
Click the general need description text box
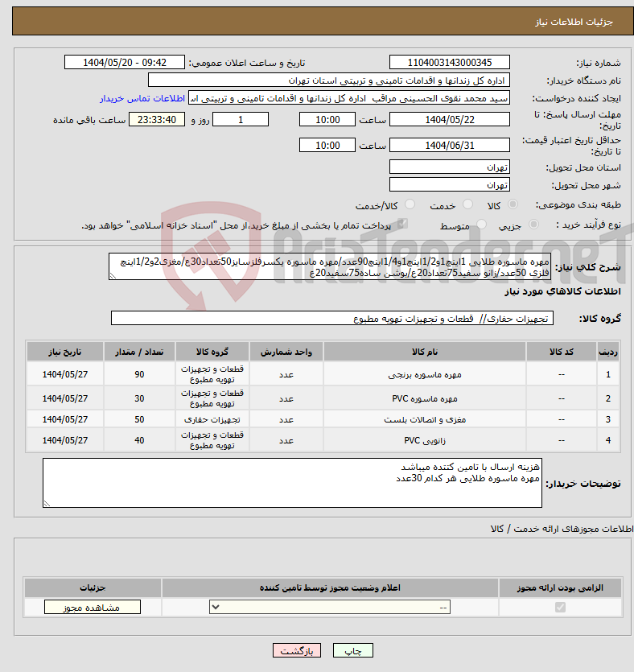330,266
